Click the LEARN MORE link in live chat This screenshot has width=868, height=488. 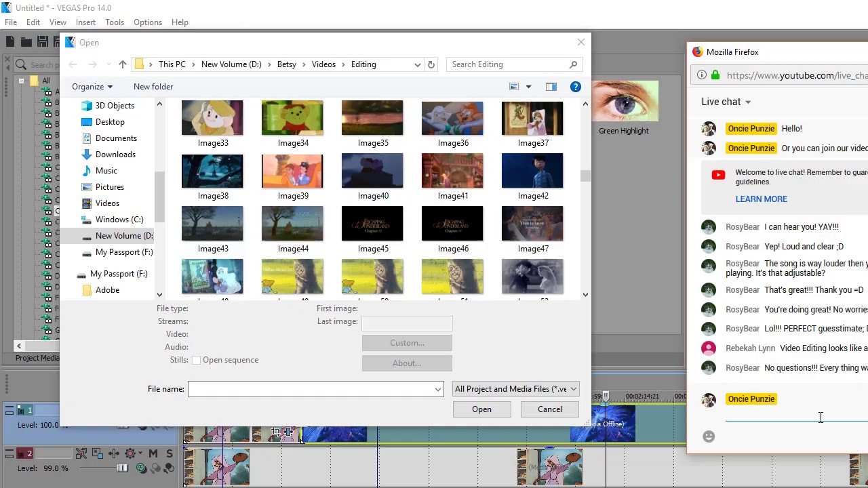761,199
